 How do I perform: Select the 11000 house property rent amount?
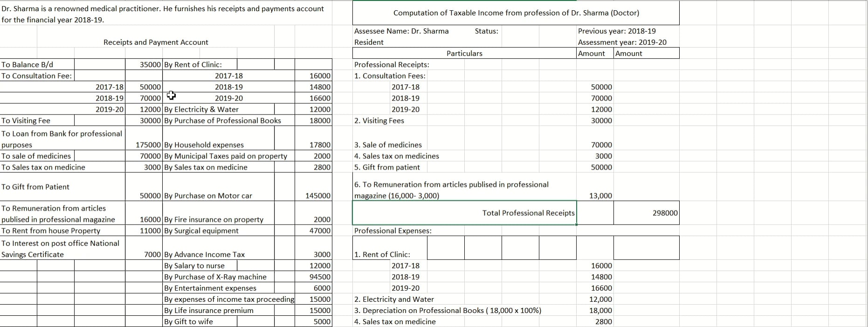click(151, 231)
